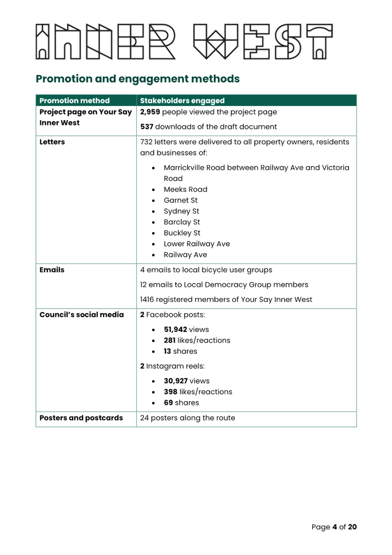Select the 'Promotion method' column header
392x555 pixels.
[x=74, y=100]
